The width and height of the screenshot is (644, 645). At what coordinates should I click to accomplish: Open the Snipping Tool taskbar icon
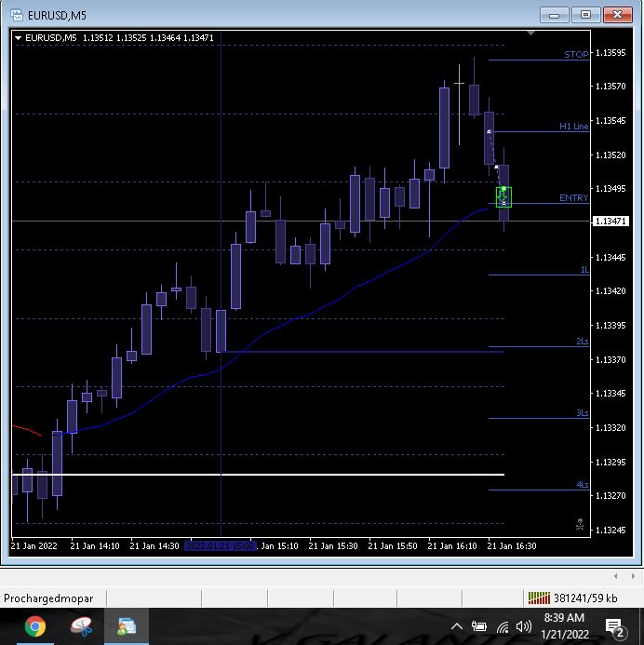click(x=81, y=626)
